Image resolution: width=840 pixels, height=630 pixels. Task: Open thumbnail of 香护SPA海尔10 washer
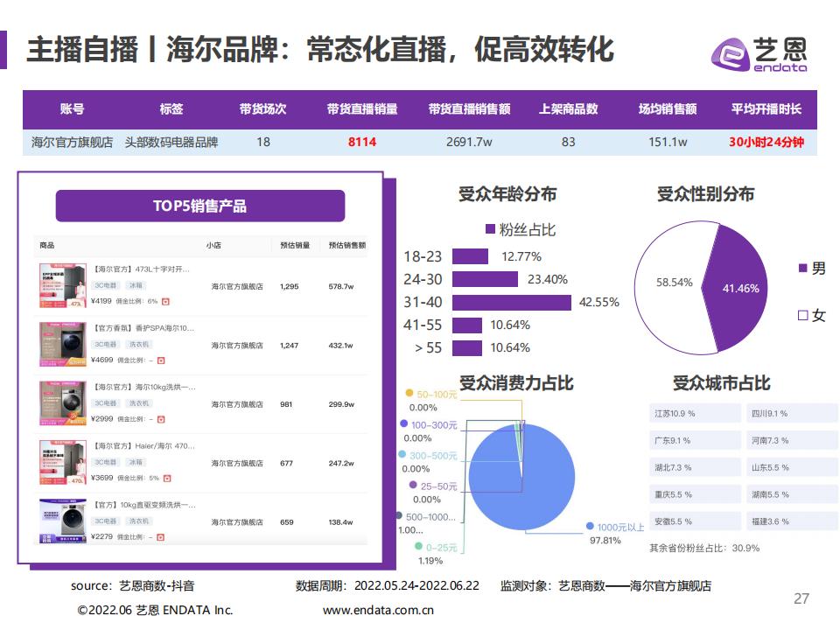(63, 345)
